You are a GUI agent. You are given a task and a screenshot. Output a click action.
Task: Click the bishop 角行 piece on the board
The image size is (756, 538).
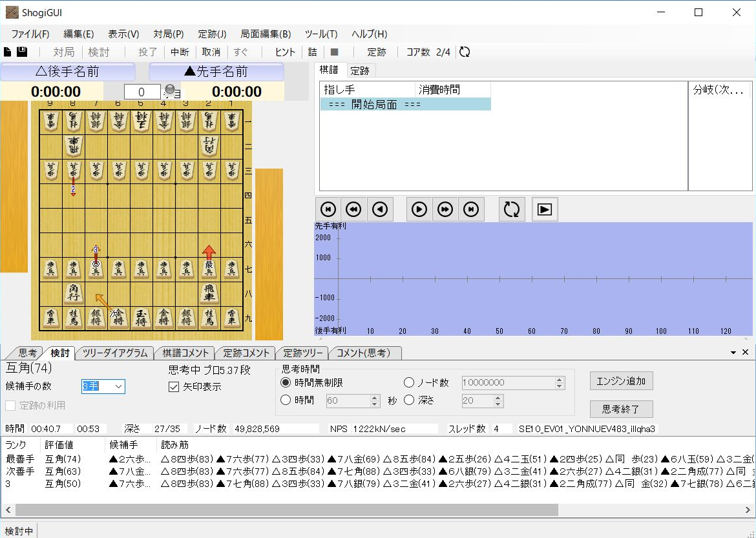click(x=73, y=293)
